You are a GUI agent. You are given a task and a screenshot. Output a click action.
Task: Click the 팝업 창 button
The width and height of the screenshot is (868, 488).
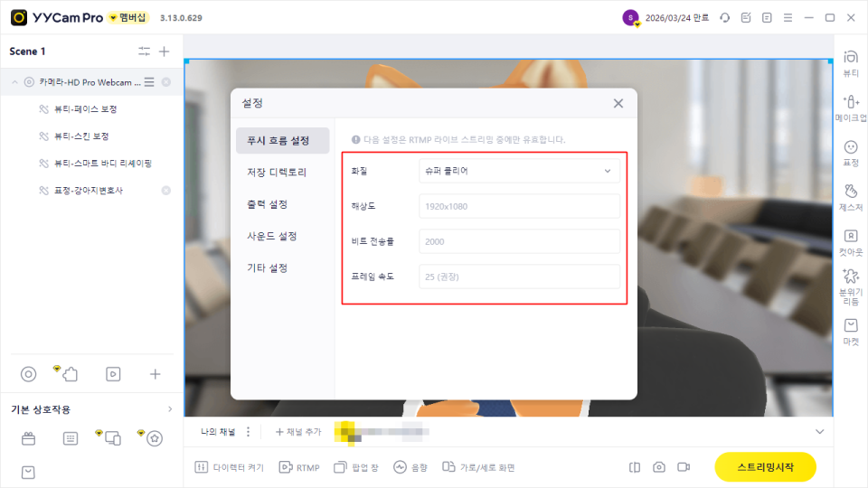[x=356, y=467]
